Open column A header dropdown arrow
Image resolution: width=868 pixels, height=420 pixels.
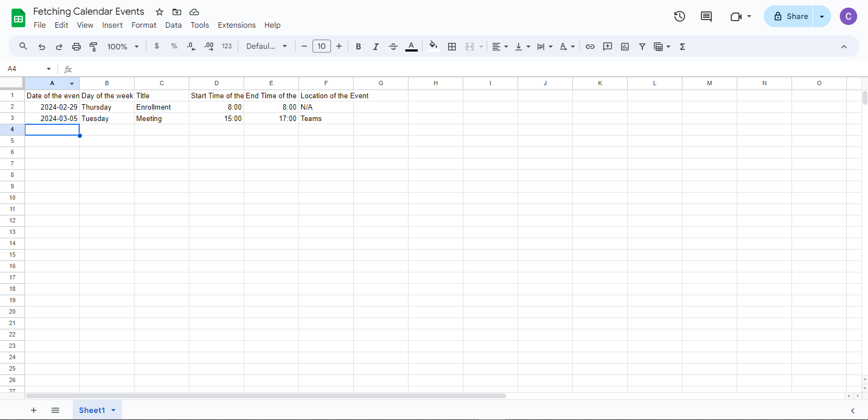coord(72,84)
